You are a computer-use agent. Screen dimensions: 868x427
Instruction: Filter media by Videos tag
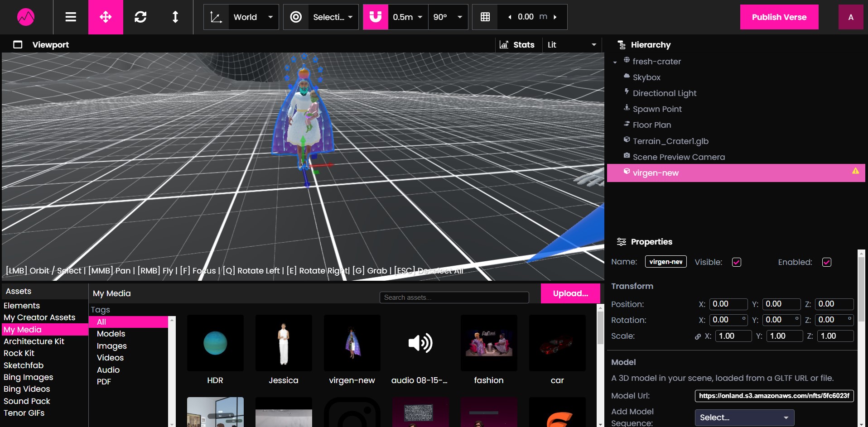point(110,358)
